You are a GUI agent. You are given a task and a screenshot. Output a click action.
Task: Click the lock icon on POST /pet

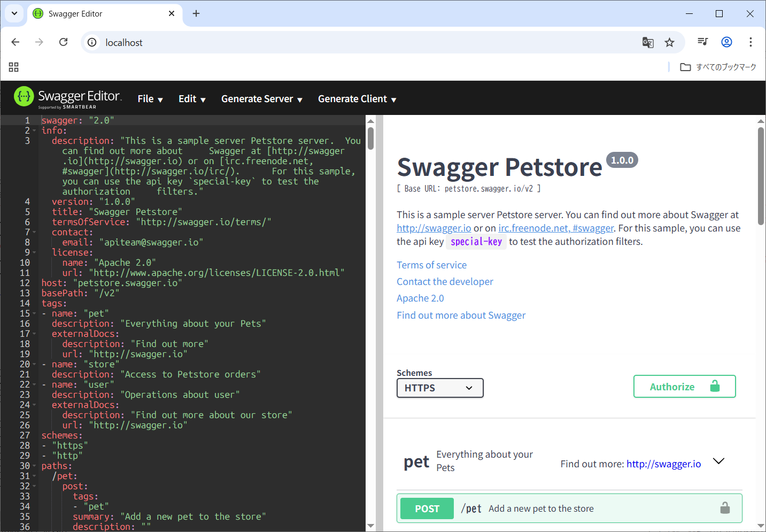click(x=724, y=508)
